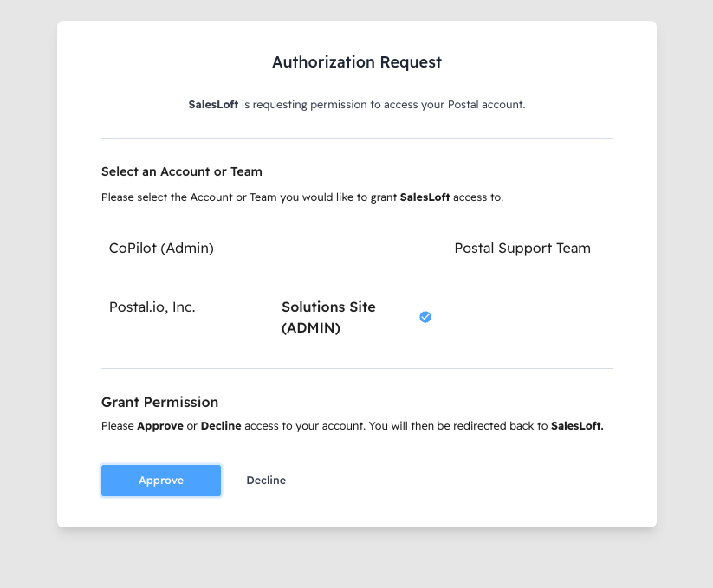The image size is (713, 588).
Task: Select the CoPilot (Admin) account
Action: coord(161,249)
